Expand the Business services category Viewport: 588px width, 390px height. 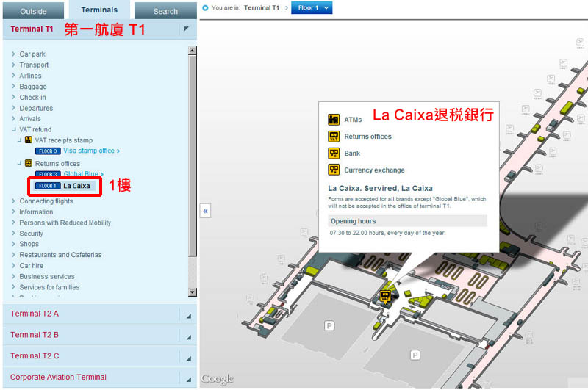click(47, 276)
